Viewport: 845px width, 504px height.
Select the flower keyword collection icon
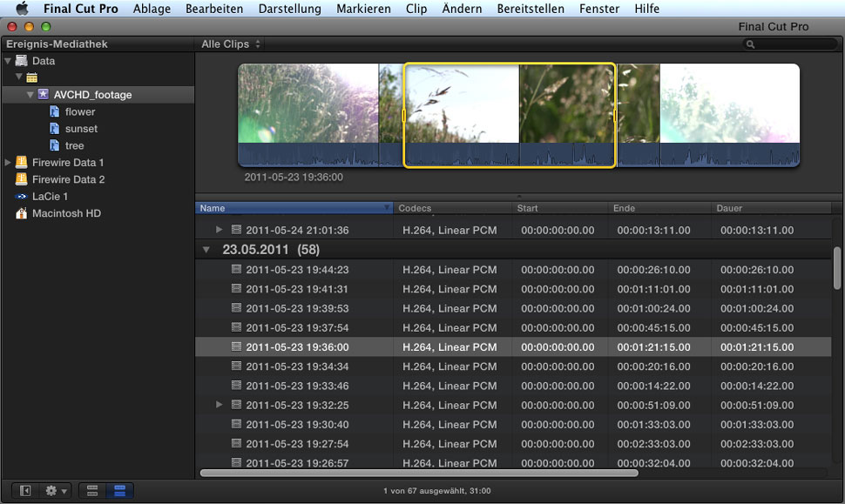click(x=55, y=112)
